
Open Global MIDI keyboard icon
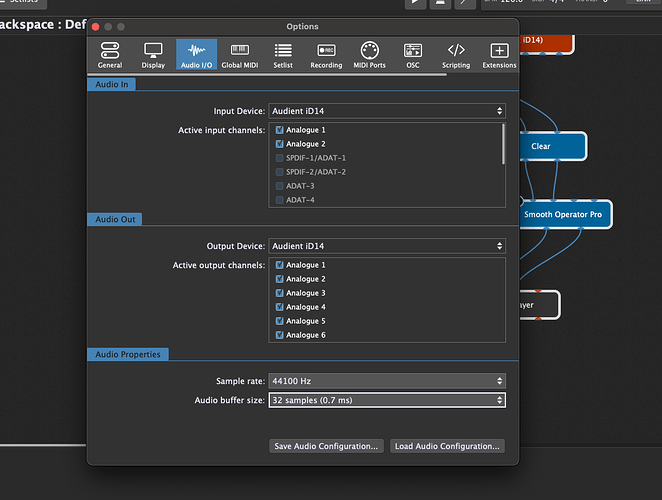[239, 56]
